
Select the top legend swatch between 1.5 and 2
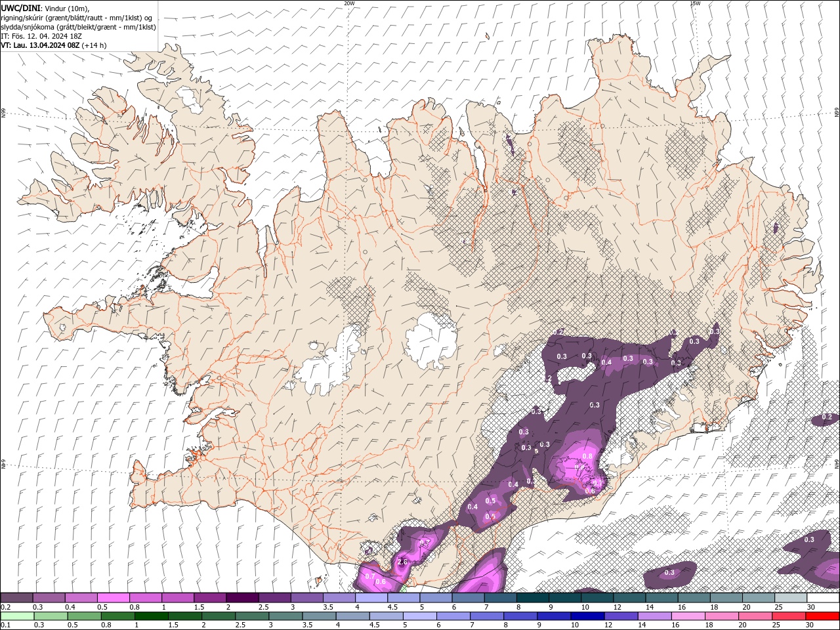(210, 598)
